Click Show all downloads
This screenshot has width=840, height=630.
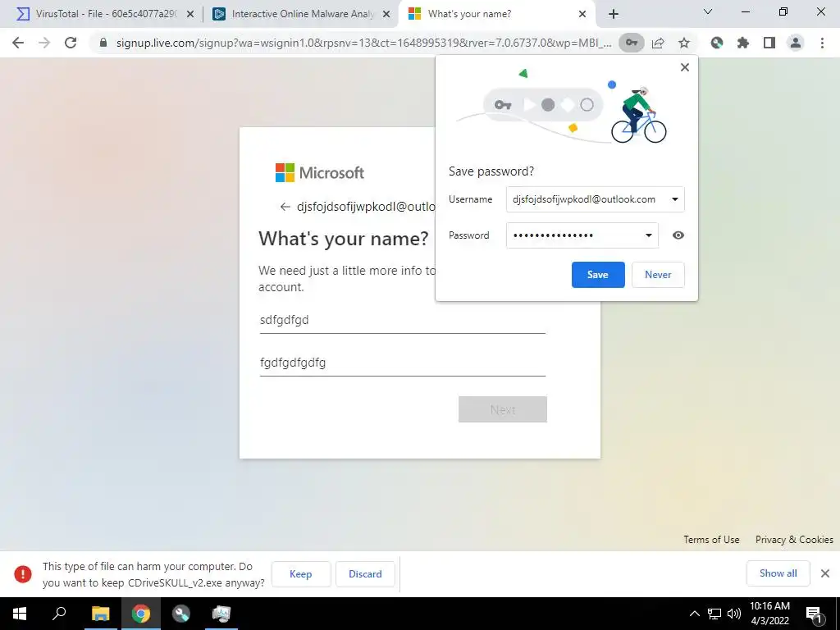coord(778,573)
